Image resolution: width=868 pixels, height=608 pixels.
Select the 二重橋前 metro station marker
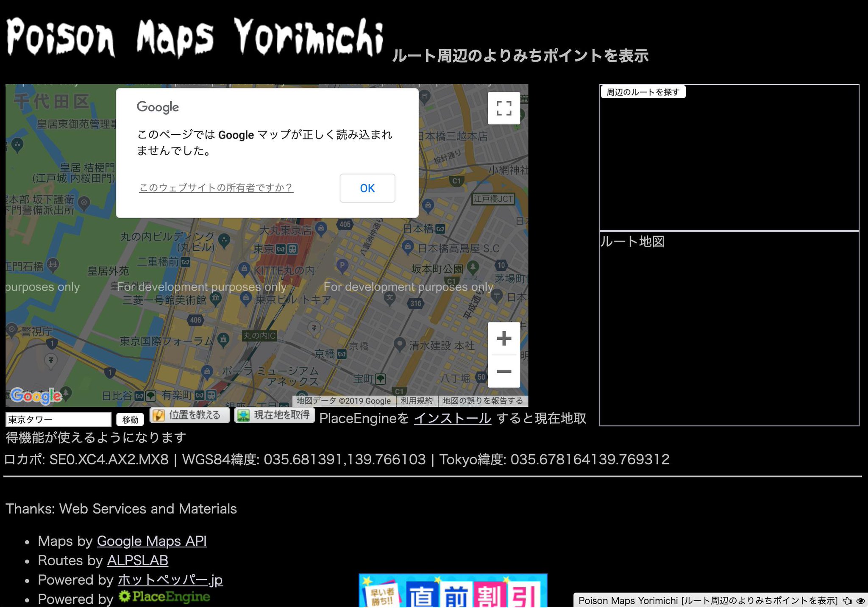click(x=185, y=262)
